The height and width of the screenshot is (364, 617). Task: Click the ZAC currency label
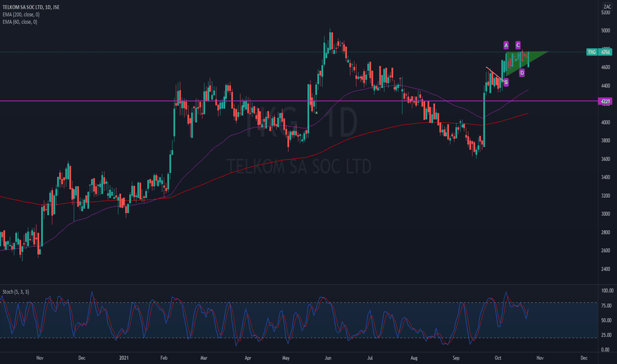click(607, 7)
